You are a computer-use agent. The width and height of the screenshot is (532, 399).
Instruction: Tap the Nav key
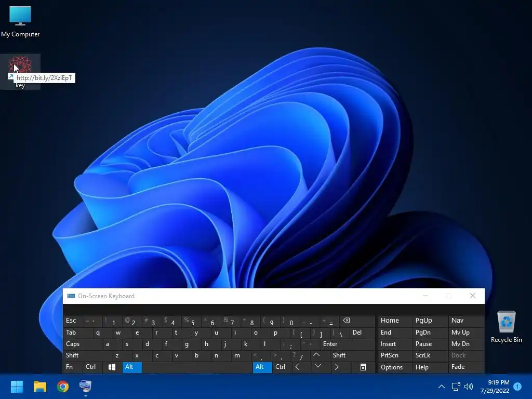pyautogui.click(x=466, y=321)
